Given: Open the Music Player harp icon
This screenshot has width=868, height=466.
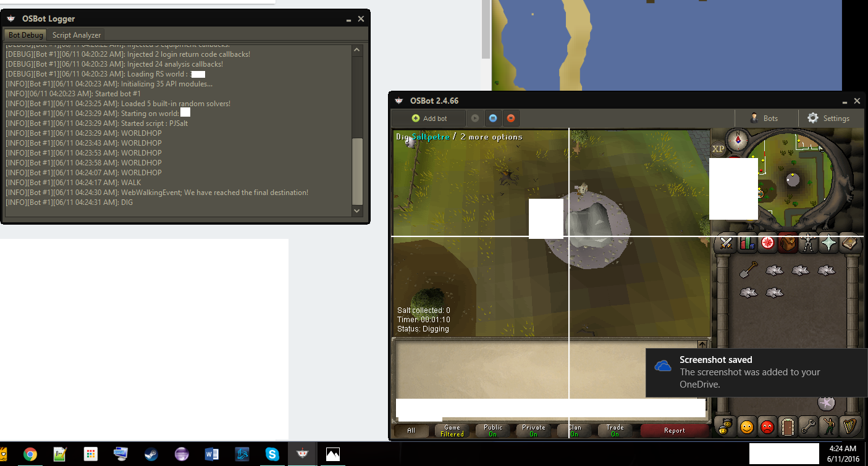Looking at the screenshot, I should pos(849,426).
